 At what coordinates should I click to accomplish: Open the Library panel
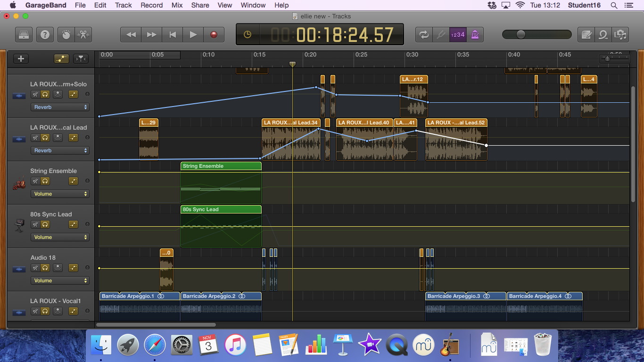click(24, 34)
